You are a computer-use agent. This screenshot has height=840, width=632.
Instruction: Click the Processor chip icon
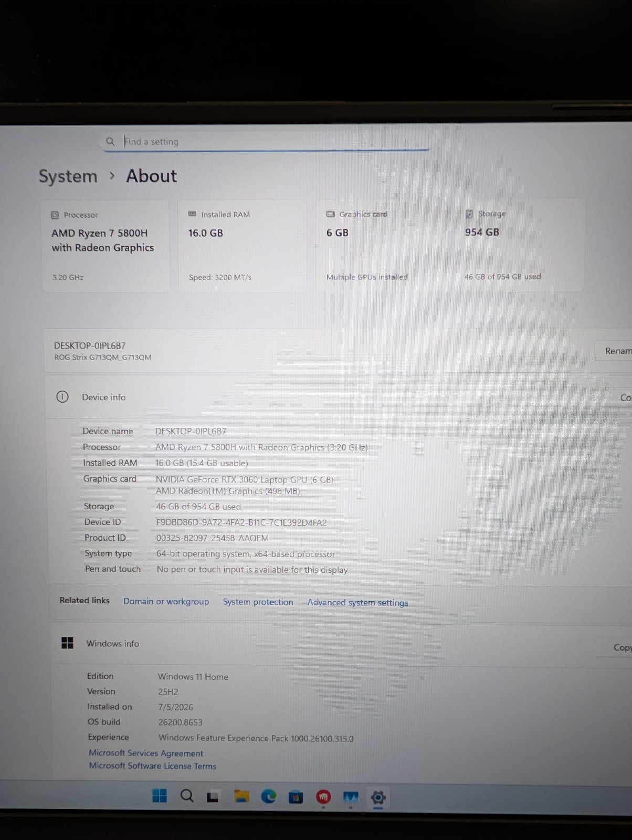55,215
